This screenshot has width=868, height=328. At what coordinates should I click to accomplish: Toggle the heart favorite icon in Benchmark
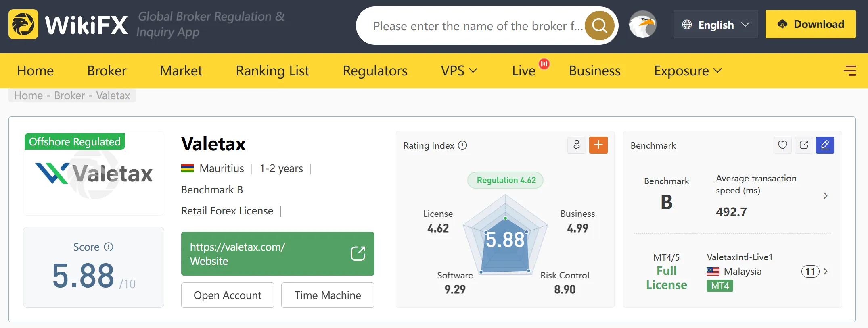pos(782,145)
